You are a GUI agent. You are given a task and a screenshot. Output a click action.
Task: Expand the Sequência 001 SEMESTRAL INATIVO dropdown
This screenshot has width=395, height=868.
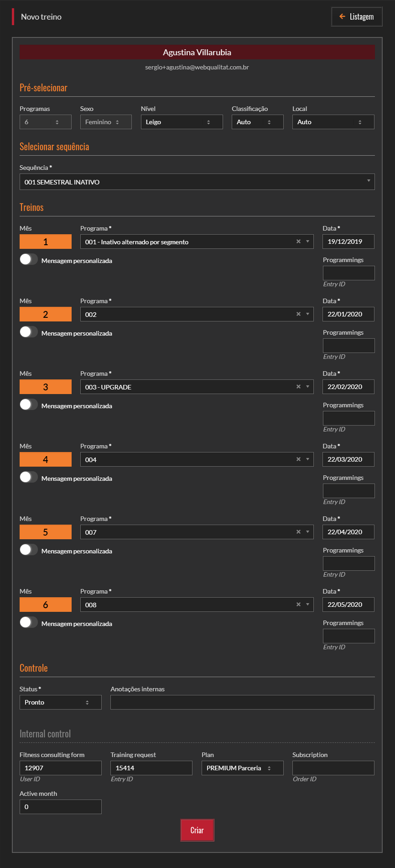tap(197, 182)
